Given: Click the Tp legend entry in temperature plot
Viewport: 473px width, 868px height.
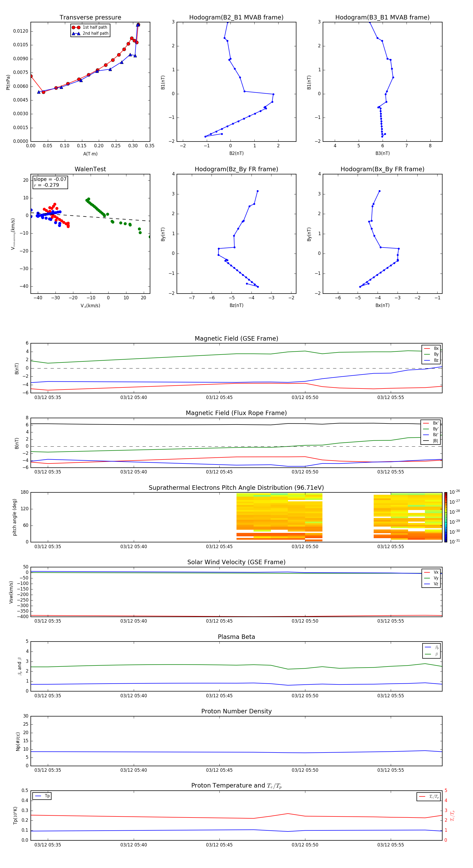Looking at the screenshot, I should (x=42, y=796).
